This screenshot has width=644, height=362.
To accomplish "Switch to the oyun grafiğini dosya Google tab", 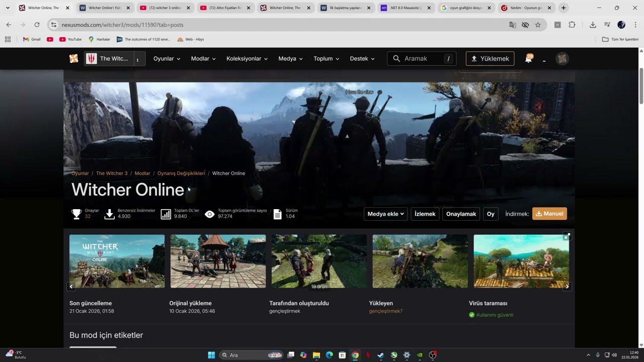I will [466, 8].
